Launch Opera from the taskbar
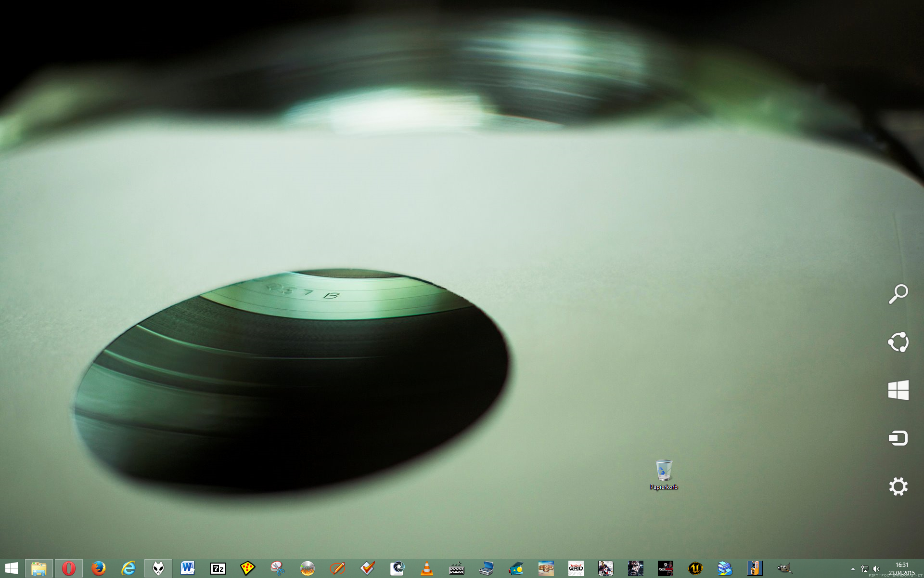Viewport: 924px width, 578px height. [x=69, y=568]
